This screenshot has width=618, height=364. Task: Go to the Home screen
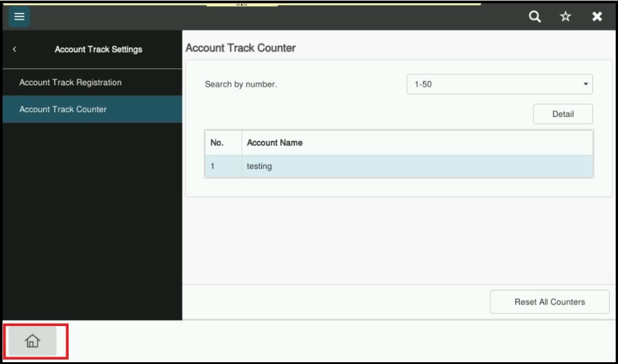coord(32,341)
